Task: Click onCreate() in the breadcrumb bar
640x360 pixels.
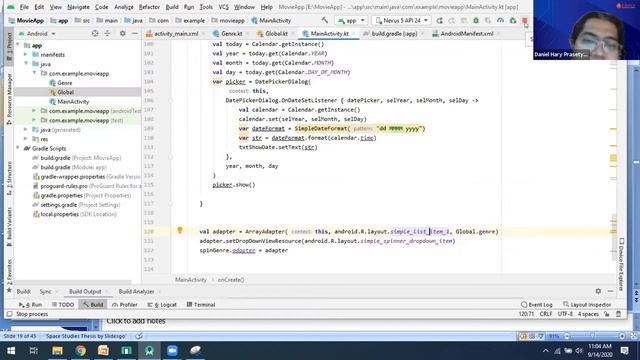Action: (x=231, y=280)
